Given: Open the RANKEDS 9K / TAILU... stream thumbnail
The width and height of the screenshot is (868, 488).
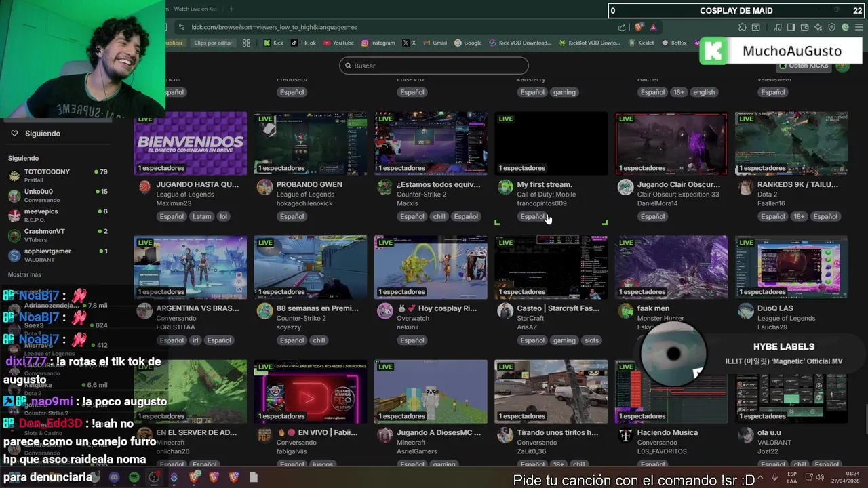Looking at the screenshot, I should (791, 144).
